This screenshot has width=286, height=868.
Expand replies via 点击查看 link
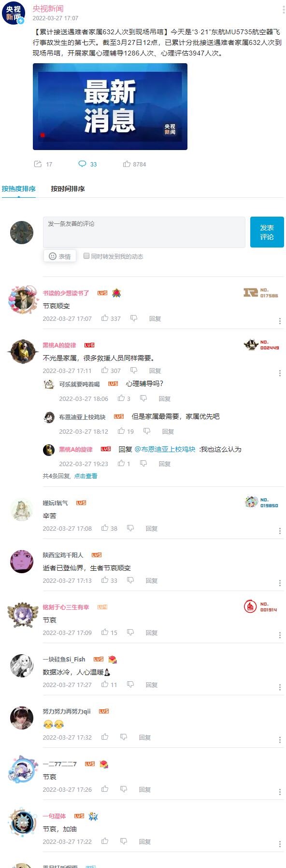pyautogui.click(x=86, y=476)
